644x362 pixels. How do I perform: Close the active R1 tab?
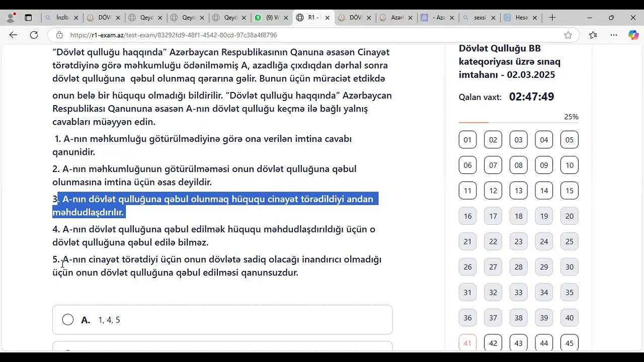coord(328,18)
